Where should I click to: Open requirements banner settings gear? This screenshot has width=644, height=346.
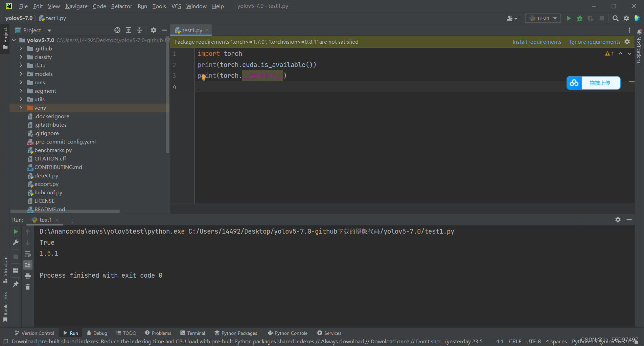pos(627,42)
